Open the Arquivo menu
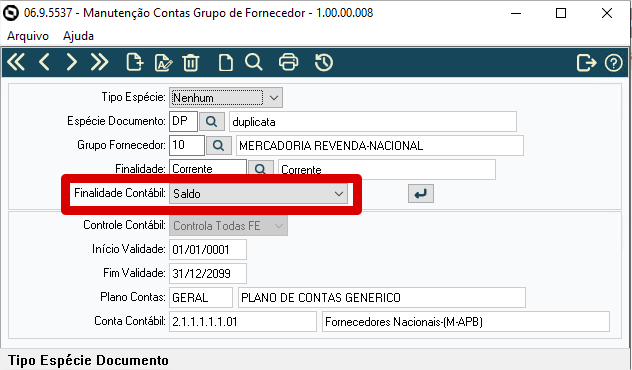The width and height of the screenshot is (632, 370). pyautogui.click(x=28, y=36)
